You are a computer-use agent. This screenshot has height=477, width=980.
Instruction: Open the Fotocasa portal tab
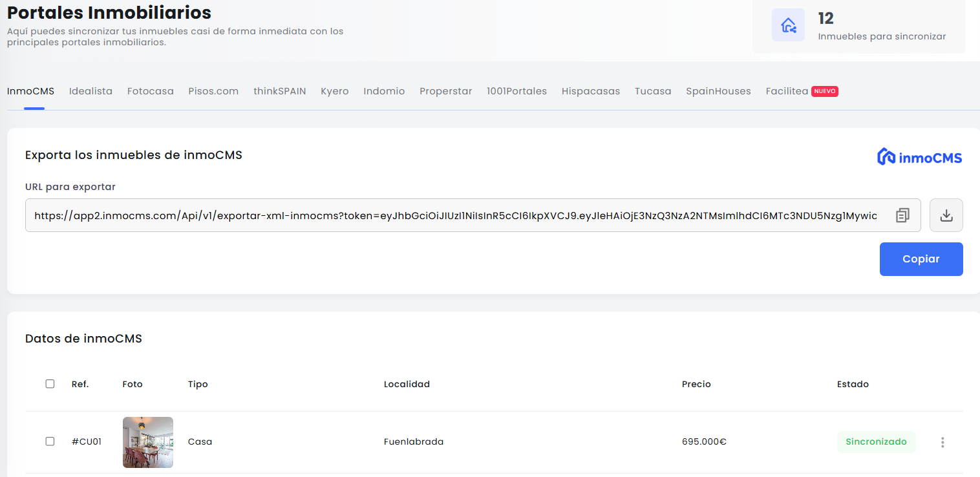tap(150, 91)
